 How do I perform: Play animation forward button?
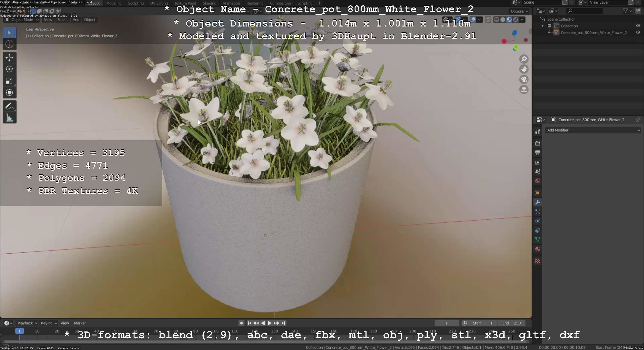pyautogui.click(x=270, y=323)
